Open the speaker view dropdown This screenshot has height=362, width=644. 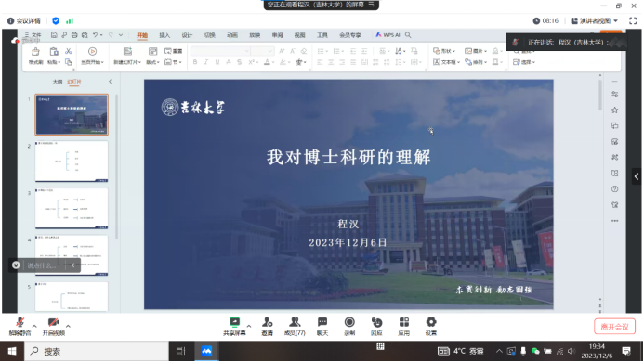click(595, 21)
